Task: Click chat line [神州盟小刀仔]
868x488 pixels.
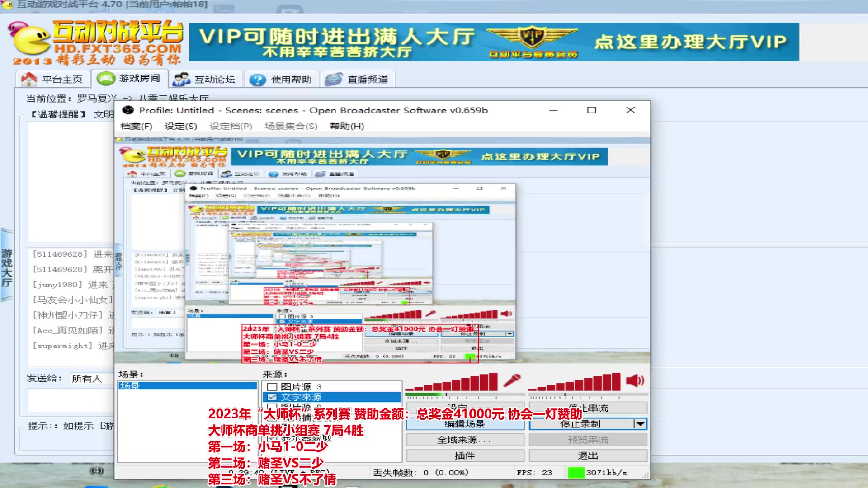Action: coord(73,315)
